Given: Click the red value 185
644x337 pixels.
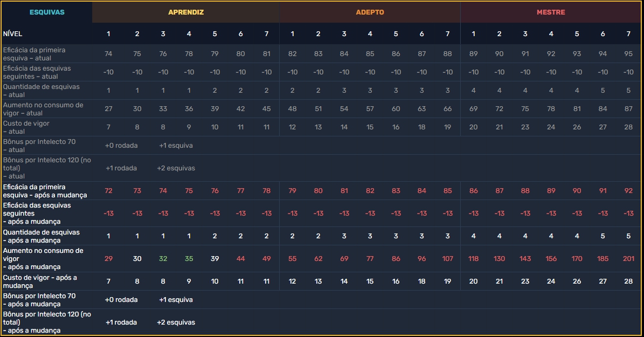Looking at the screenshot, I should (603, 258).
